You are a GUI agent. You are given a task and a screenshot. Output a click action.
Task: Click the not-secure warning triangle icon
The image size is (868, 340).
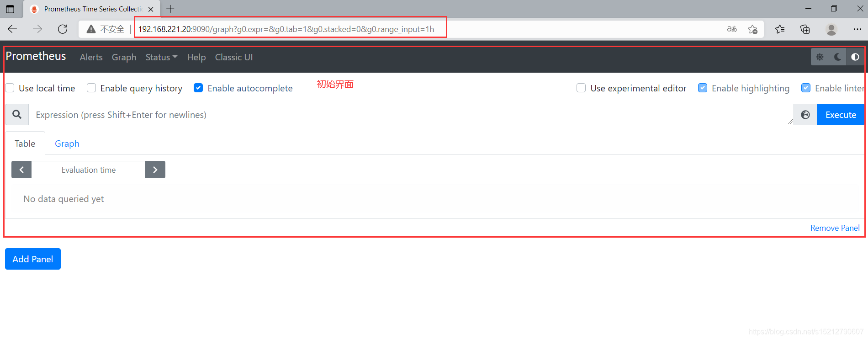click(91, 29)
